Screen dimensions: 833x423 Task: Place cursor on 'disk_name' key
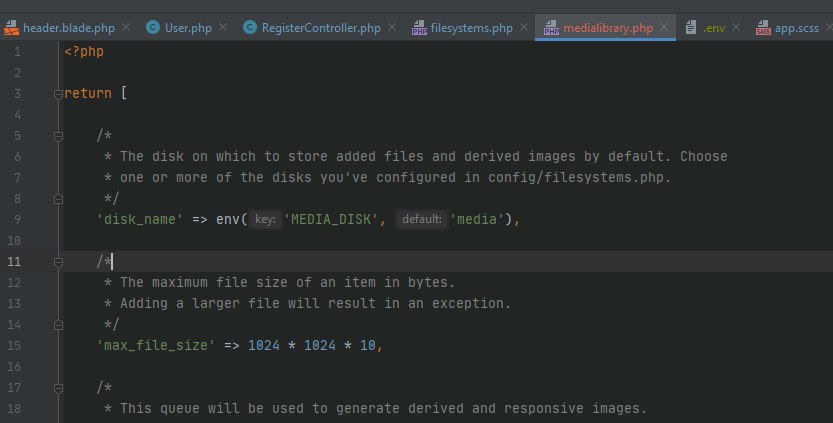[140, 219]
